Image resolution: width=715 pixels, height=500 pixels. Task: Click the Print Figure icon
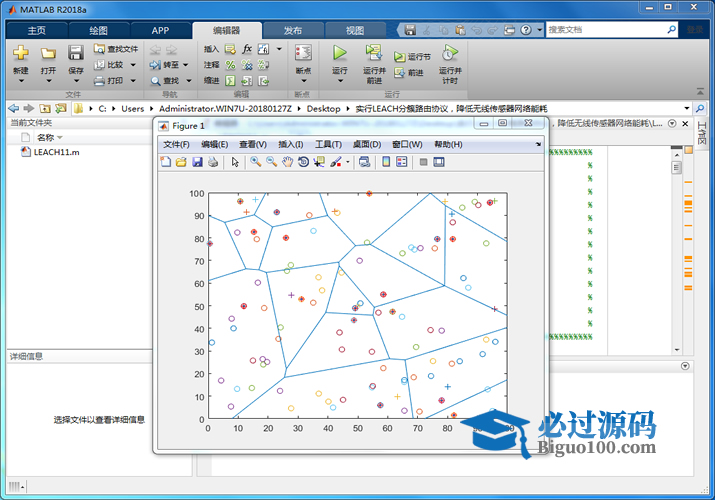(212, 162)
